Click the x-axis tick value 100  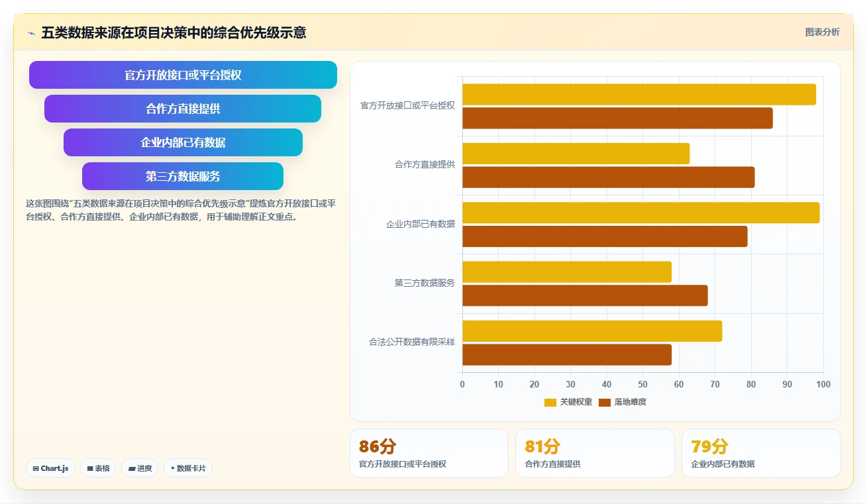823,385
